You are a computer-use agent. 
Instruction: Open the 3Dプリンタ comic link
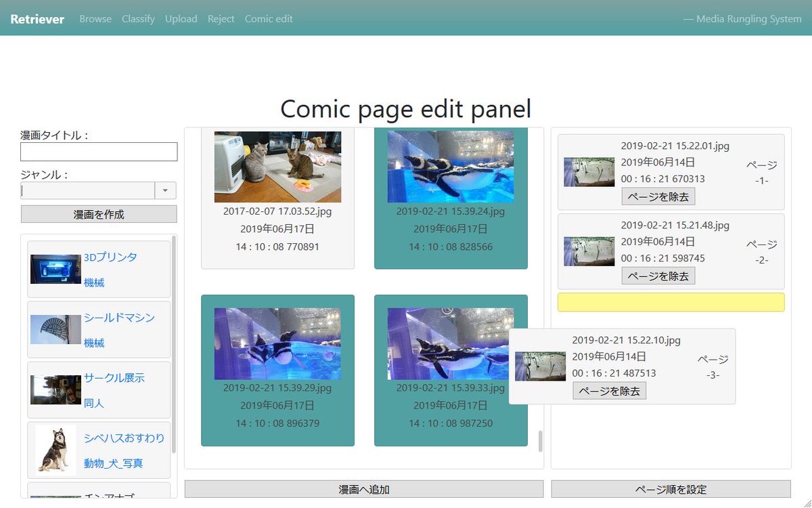(110, 257)
